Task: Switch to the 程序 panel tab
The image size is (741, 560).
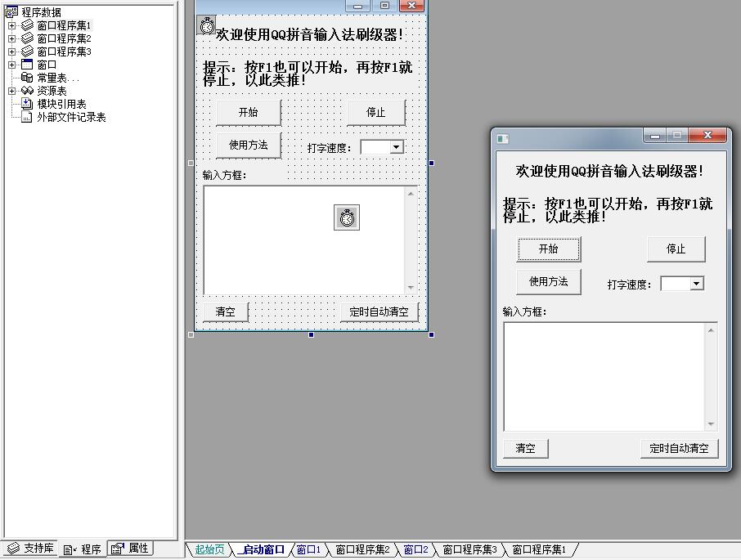Action: 83,549
